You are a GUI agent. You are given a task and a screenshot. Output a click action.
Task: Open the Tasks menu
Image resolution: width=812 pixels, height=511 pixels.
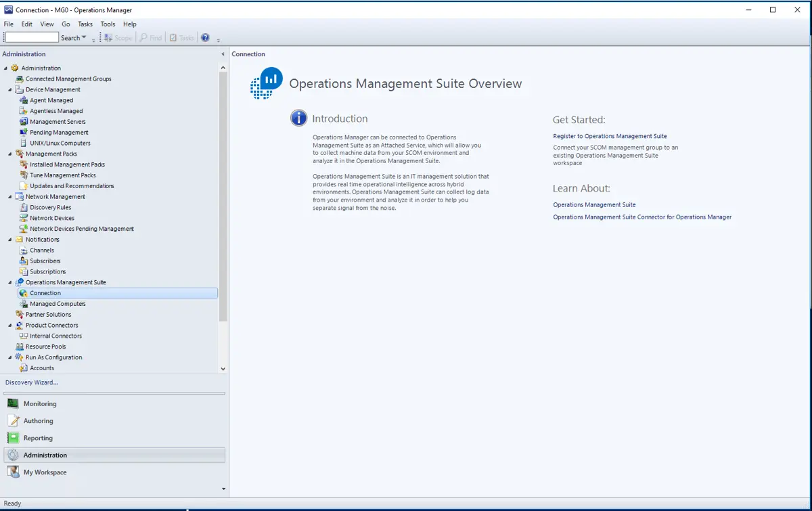click(x=85, y=24)
